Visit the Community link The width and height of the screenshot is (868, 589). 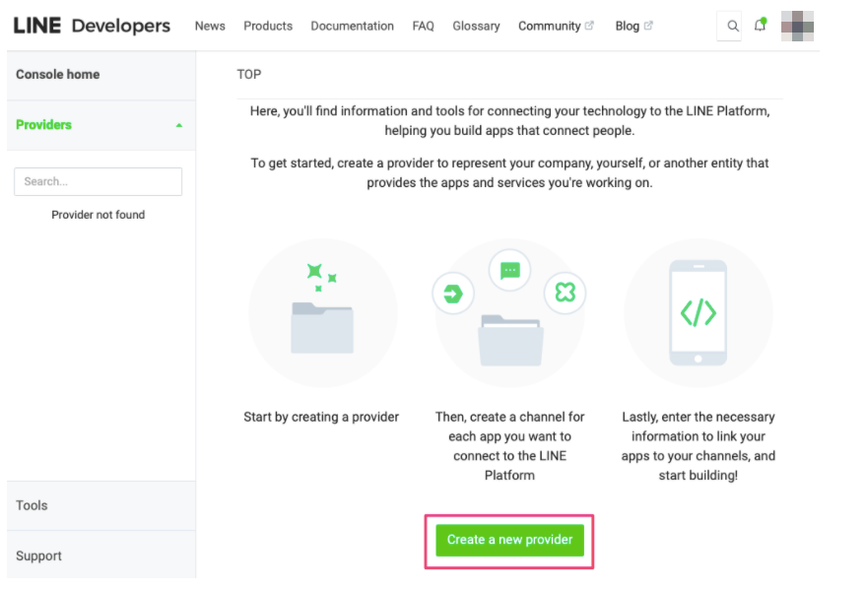click(x=549, y=26)
